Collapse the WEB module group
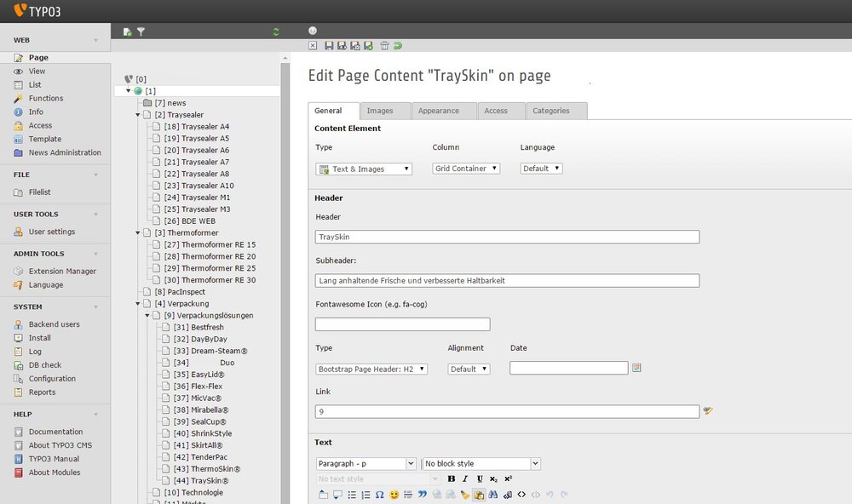 click(95, 40)
